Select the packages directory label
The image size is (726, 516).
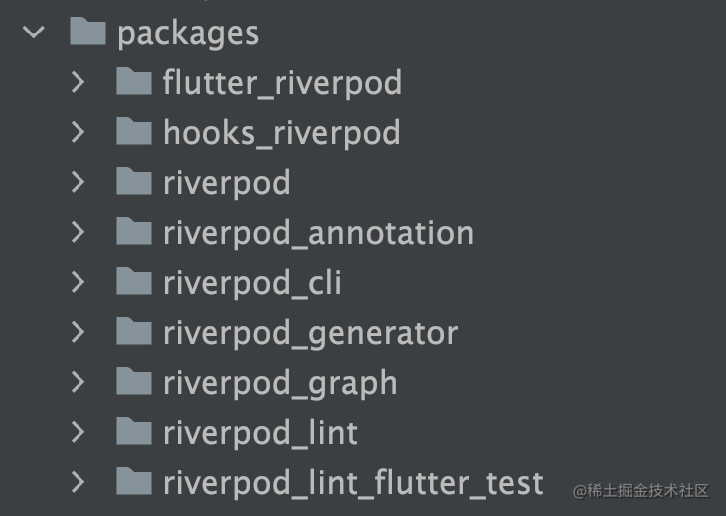click(188, 34)
